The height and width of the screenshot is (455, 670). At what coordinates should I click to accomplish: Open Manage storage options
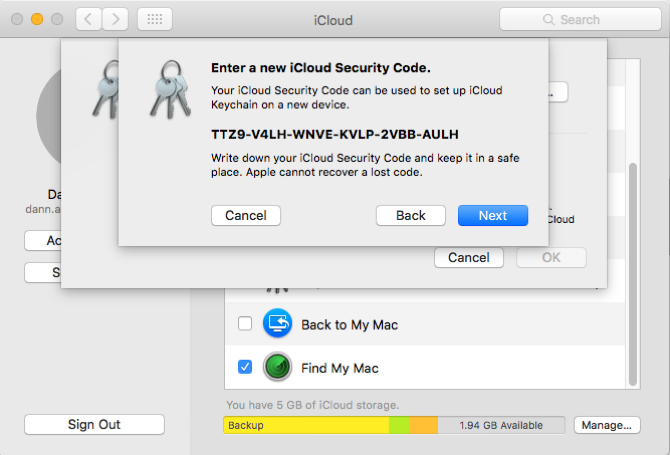(606, 425)
